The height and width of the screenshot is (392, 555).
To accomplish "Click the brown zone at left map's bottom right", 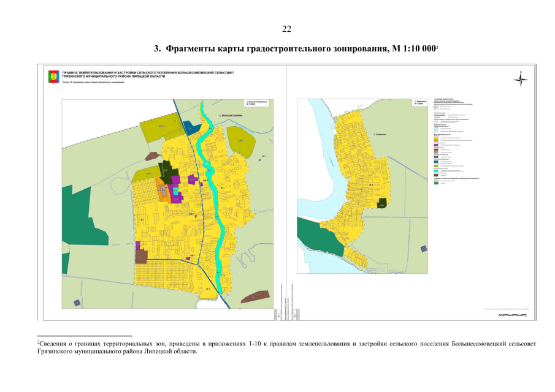I will pyautogui.click(x=255, y=297).
